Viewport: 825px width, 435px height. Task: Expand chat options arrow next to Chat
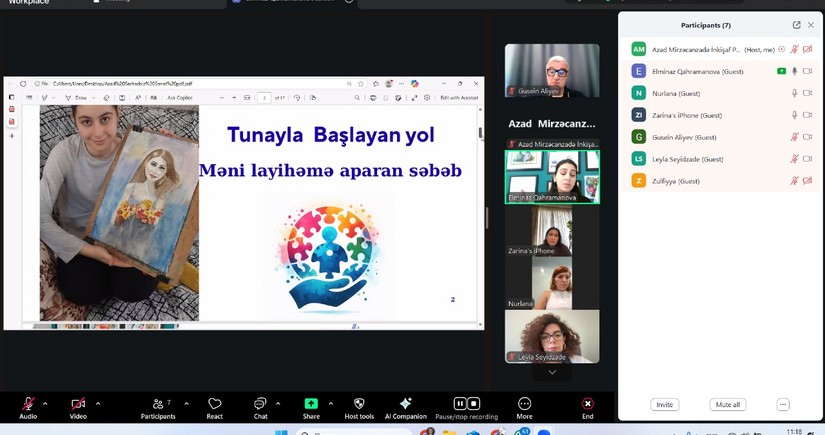[278, 404]
